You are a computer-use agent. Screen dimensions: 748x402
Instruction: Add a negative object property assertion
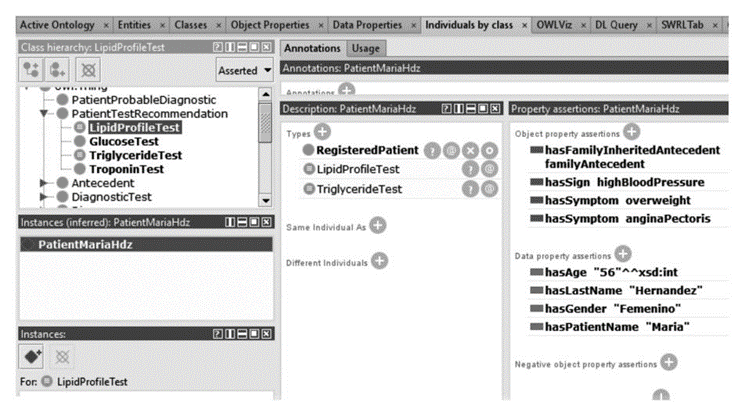click(x=668, y=362)
